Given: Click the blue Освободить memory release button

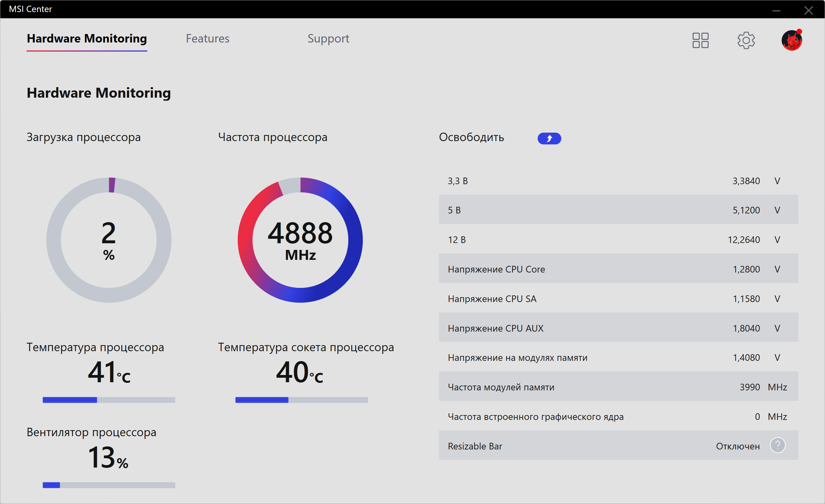Looking at the screenshot, I should [x=549, y=138].
